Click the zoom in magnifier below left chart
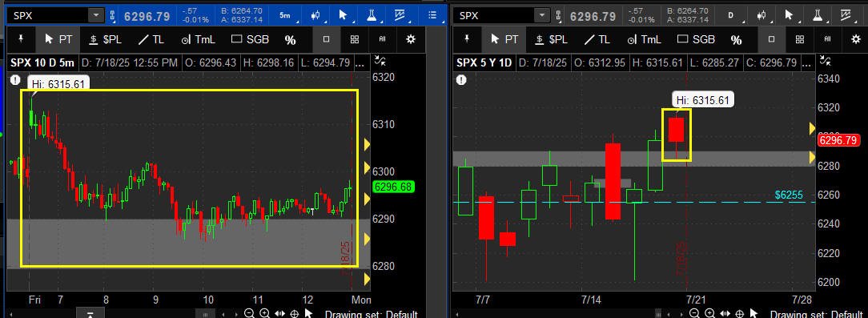 click(264, 313)
